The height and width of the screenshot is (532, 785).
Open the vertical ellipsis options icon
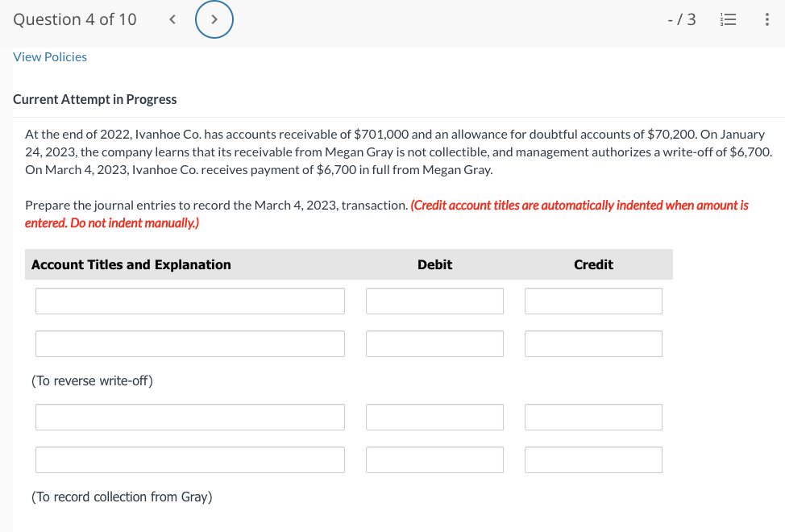(766, 19)
